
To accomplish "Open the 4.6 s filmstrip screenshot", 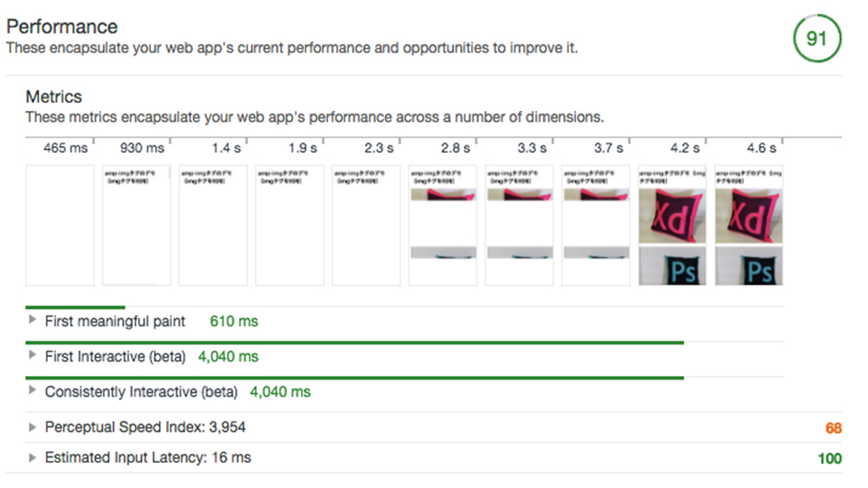I will pos(749,225).
